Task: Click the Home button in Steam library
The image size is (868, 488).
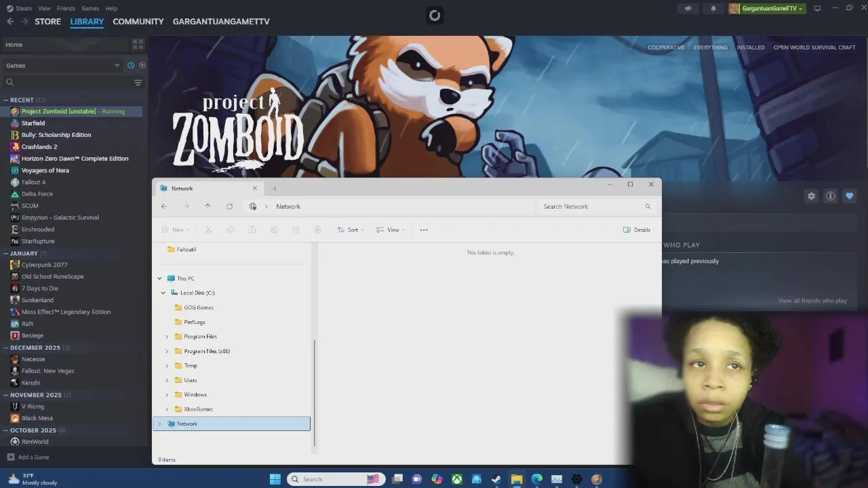Action: pos(64,45)
